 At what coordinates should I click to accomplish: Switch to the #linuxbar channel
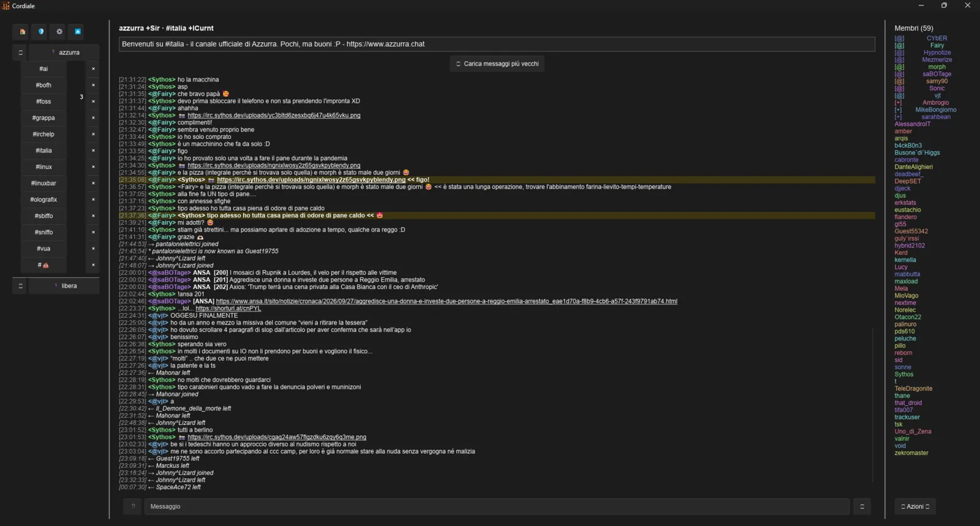pos(43,183)
